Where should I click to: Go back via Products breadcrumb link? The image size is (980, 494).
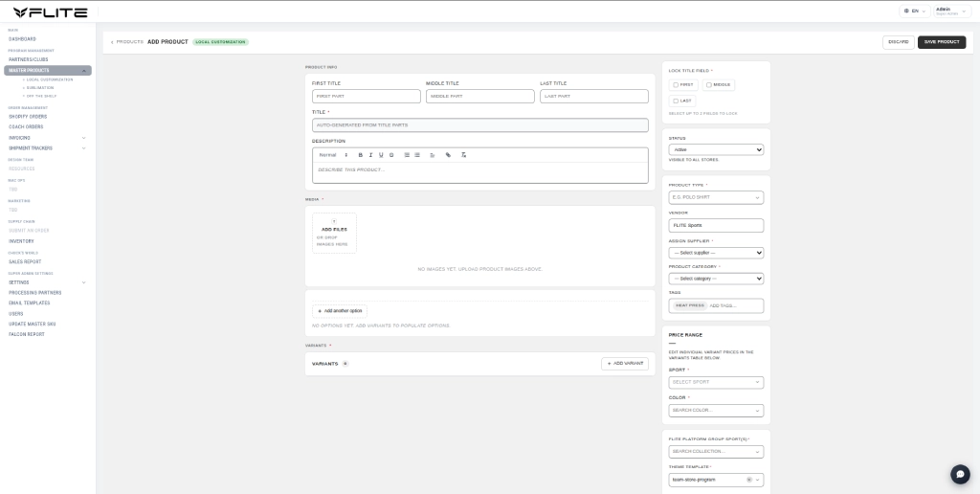click(129, 42)
